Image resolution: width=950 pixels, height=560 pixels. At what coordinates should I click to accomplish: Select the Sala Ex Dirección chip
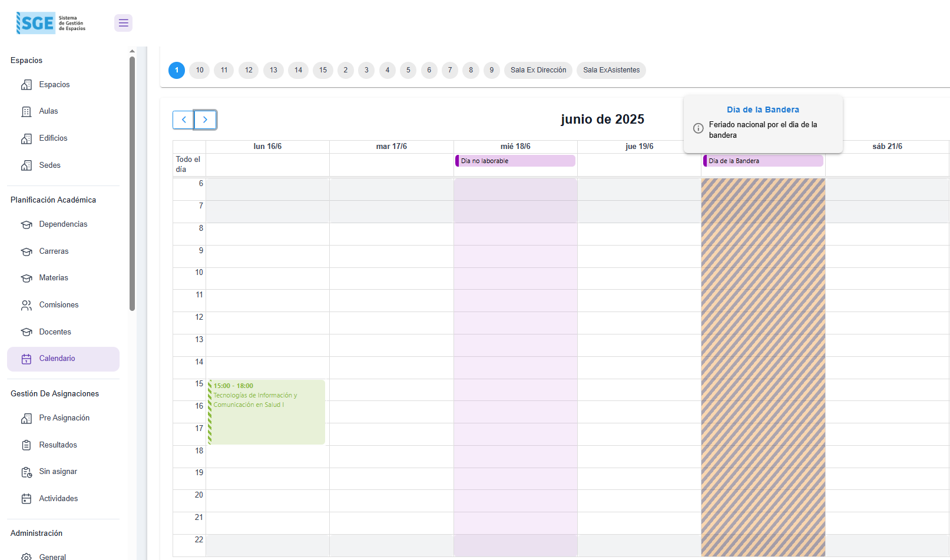click(x=538, y=70)
